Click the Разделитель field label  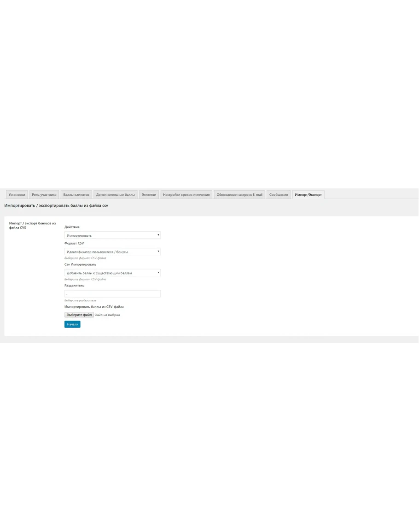pyautogui.click(x=74, y=286)
